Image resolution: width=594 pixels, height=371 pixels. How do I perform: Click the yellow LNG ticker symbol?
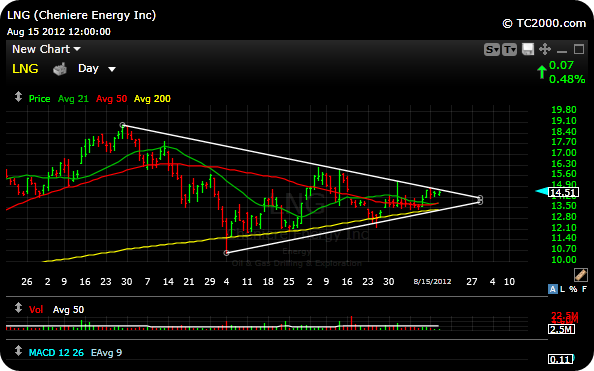click(x=25, y=69)
